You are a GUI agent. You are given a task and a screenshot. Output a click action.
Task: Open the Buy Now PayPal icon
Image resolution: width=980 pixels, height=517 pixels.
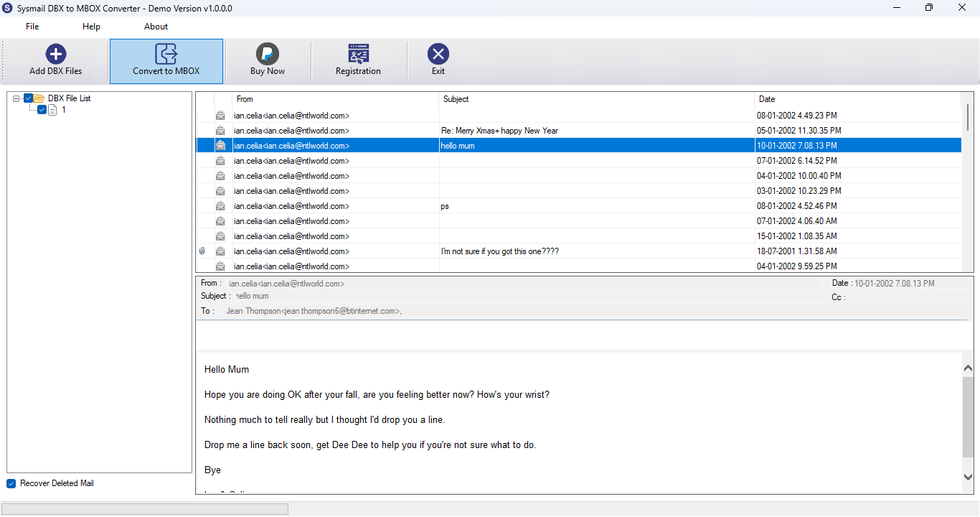[x=268, y=54]
